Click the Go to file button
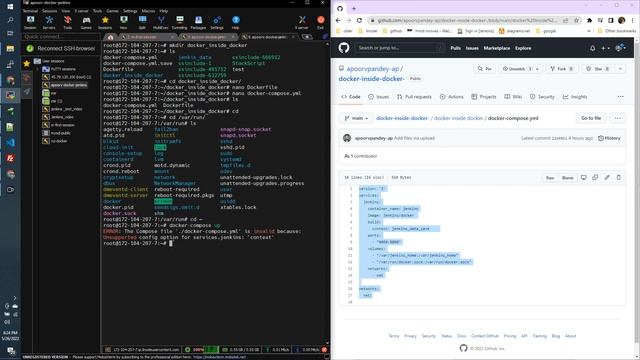 [x=591, y=118]
